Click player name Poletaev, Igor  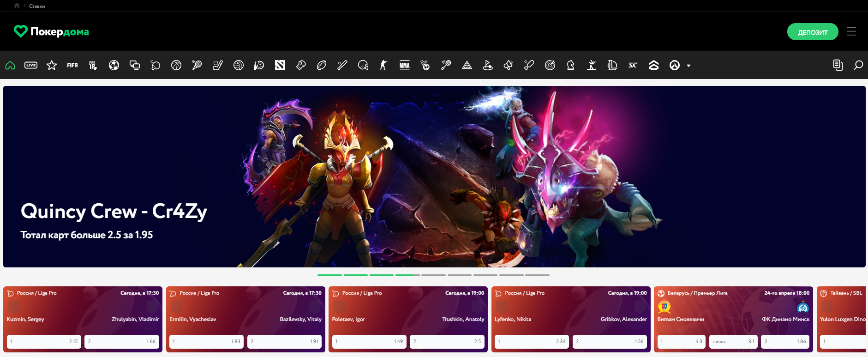(348, 319)
